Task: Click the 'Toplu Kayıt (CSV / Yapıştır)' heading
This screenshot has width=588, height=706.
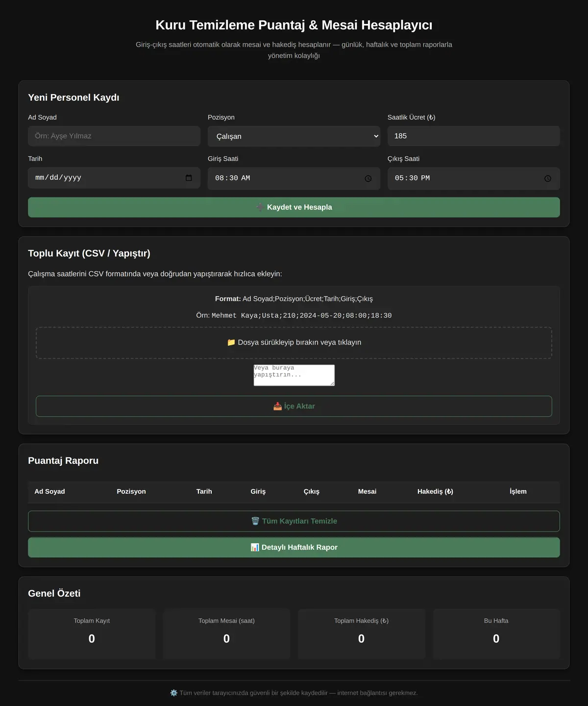Action: point(89,253)
